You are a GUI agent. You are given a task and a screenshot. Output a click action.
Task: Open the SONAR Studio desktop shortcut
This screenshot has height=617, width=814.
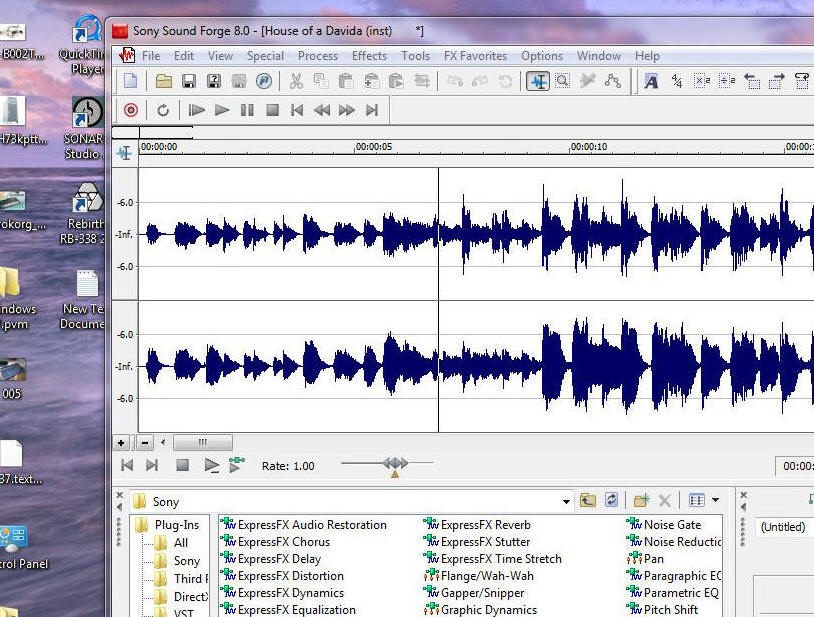pos(84,128)
